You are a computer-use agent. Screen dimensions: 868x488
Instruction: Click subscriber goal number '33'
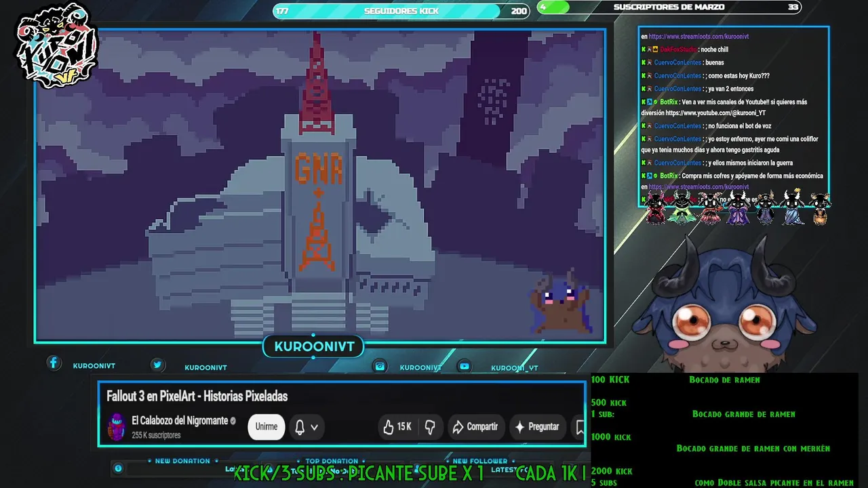coord(793,7)
